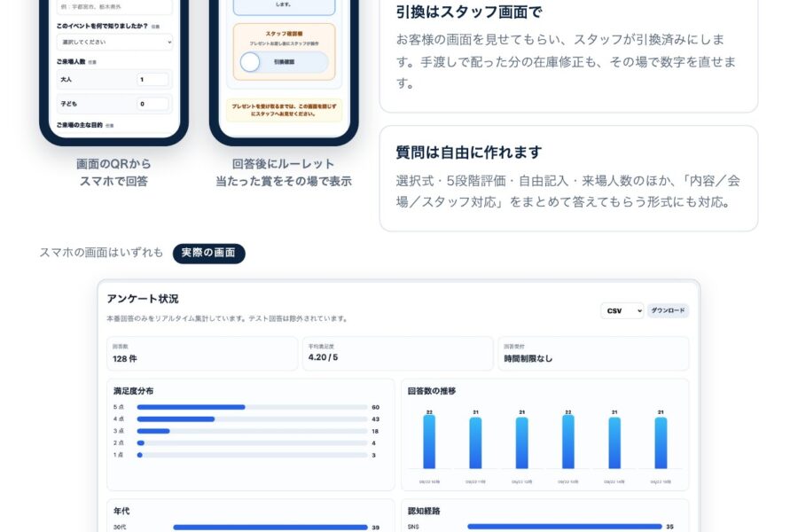Viewport: 798px width, 532px height.
Task: Click the ご来場人数 label in the phone form
Action: (71, 61)
